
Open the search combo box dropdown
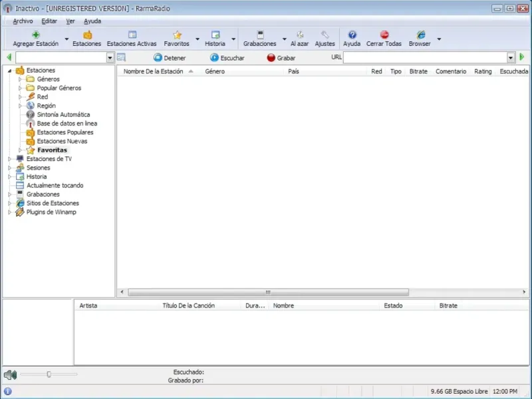[x=110, y=58]
